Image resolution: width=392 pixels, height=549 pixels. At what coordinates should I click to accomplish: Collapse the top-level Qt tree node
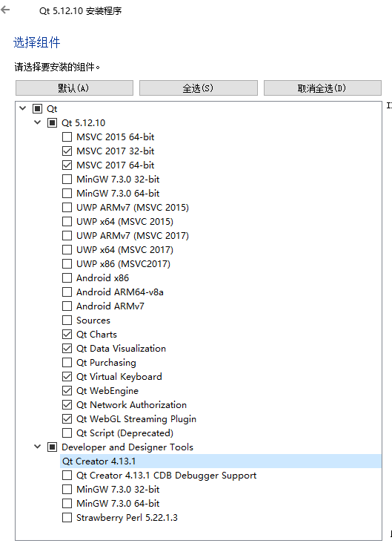pos(23,108)
